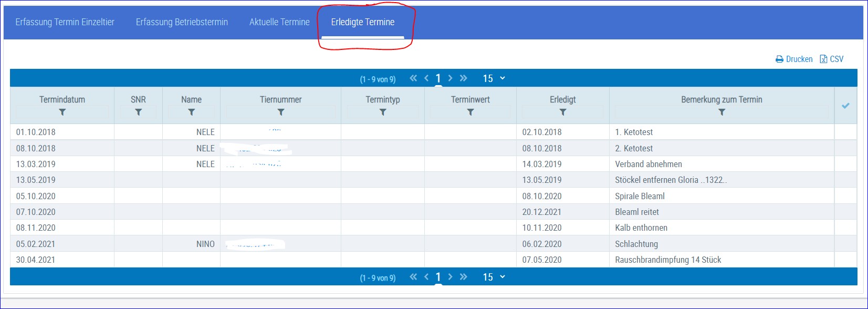This screenshot has width=868, height=309.
Task: Switch to Aktuelle Termine tab
Action: tap(279, 22)
